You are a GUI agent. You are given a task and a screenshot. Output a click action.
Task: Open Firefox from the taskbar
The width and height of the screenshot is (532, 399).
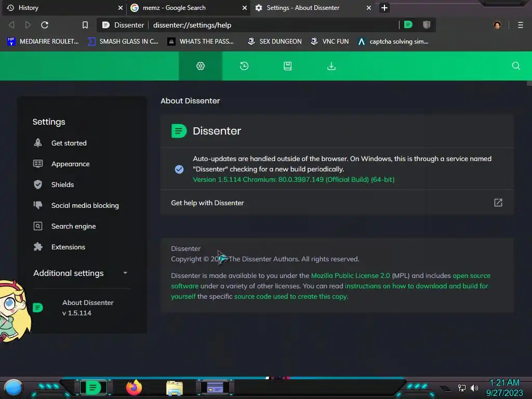click(x=134, y=388)
